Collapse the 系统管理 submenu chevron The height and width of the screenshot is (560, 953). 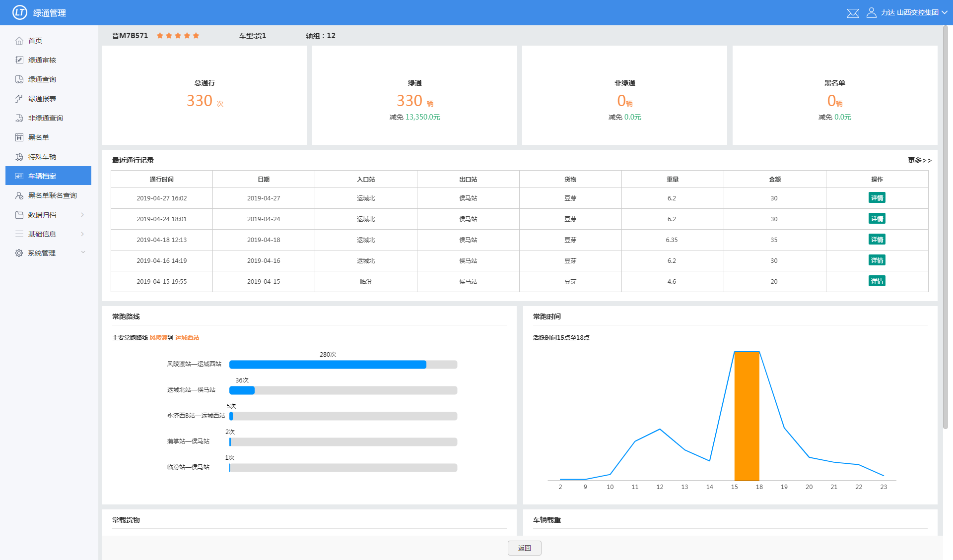click(83, 252)
